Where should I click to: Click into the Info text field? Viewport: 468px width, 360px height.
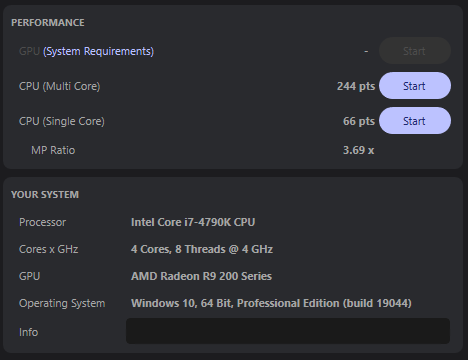(288, 331)
